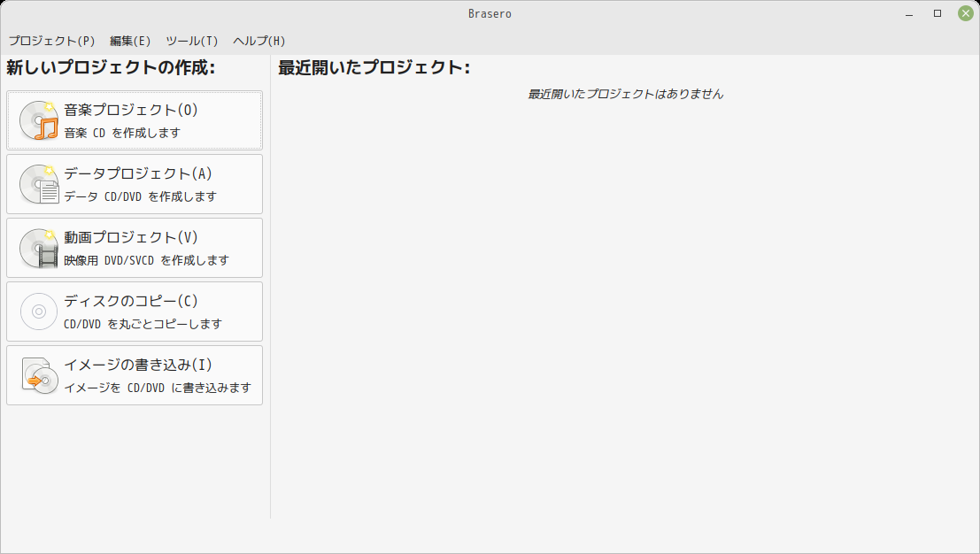Open the ヘルプ(H) menu
The height and width of the screenshot is (554, 980).
coord(259,41)
